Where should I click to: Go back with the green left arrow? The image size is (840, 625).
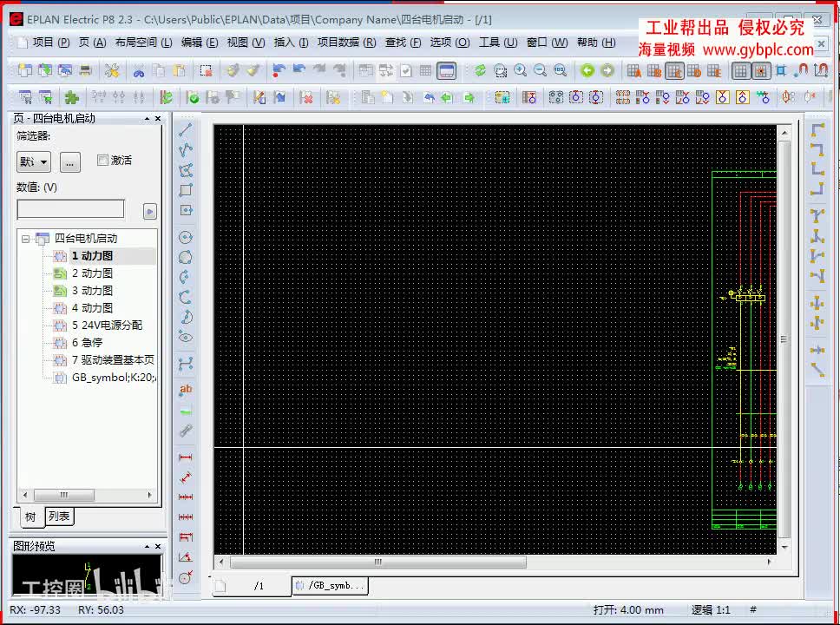[x=587, y=70]
